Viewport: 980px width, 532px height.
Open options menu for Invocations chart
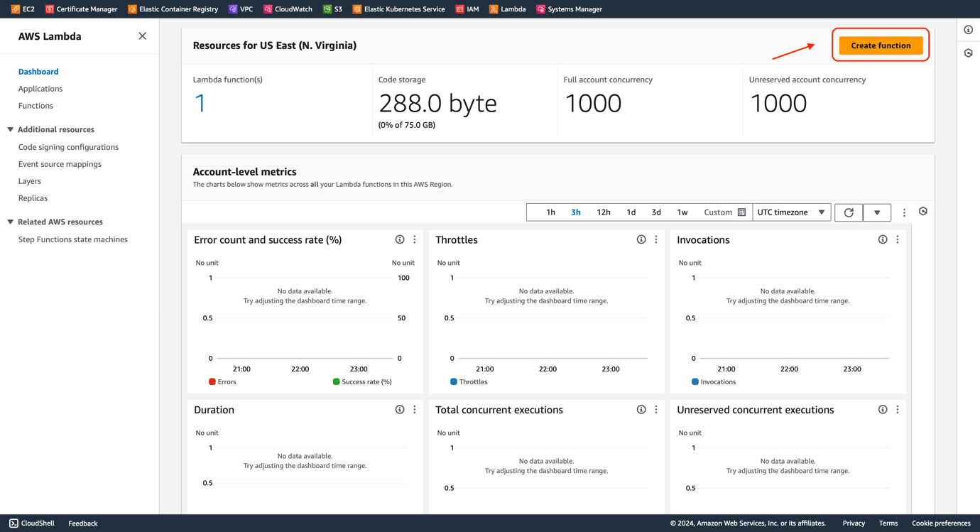point(898,240)
